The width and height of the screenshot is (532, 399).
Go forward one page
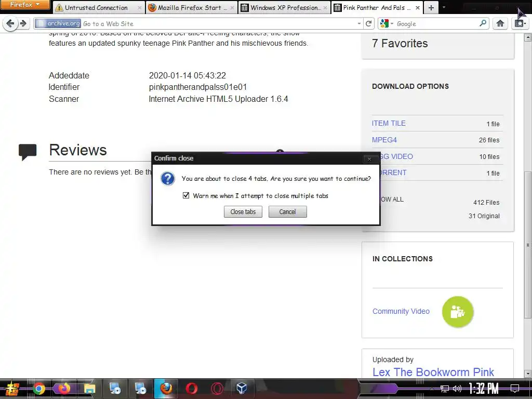pyautogui.click(x=23, y=23)
